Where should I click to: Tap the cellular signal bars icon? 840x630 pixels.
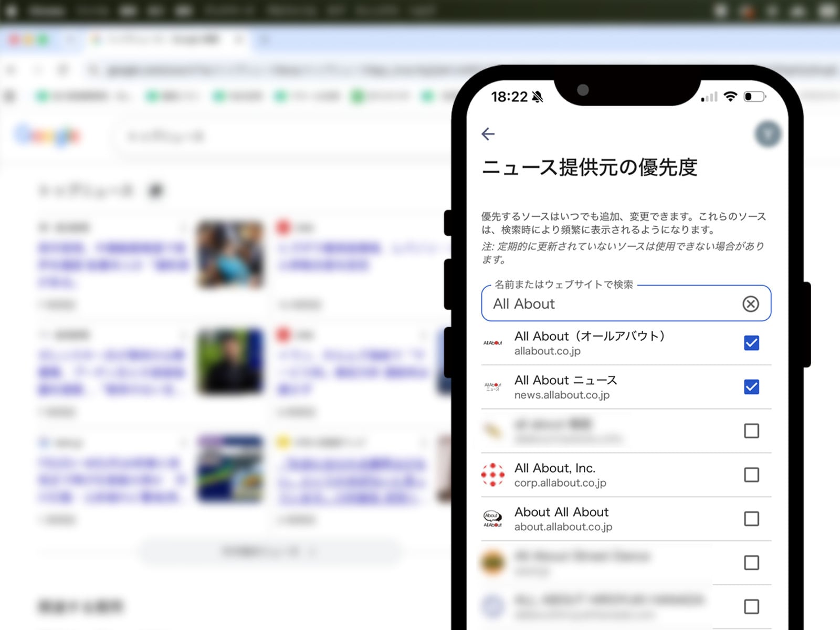(709, 97)
